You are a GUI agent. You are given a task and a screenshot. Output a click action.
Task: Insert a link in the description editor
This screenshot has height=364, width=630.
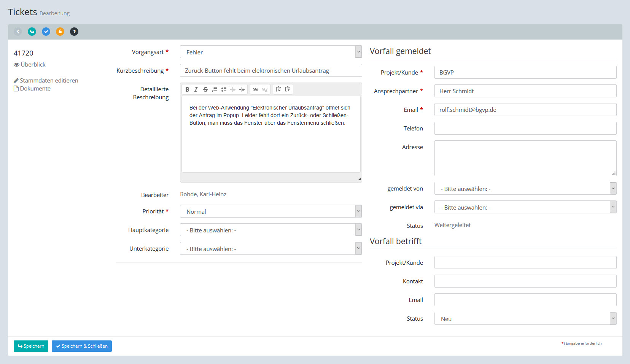[x=256, y=89]
